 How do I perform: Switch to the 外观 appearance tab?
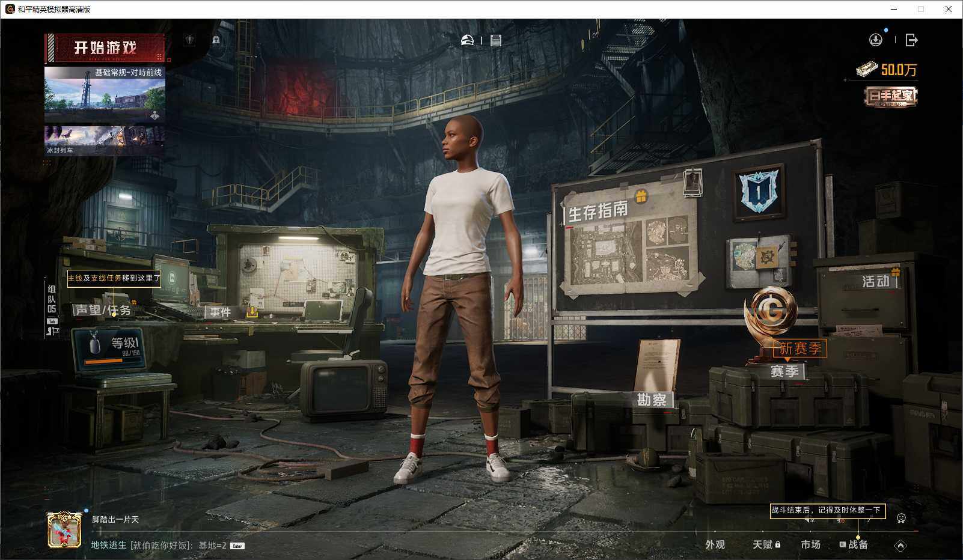pos(715,544)
